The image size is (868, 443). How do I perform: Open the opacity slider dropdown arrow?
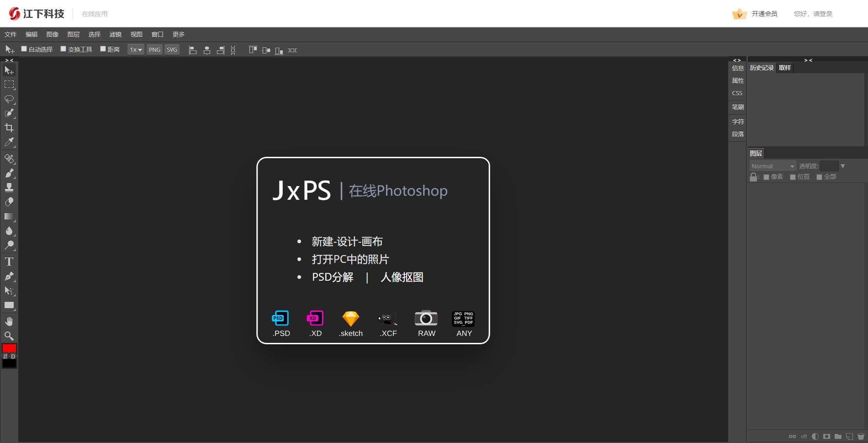(843, 166)
